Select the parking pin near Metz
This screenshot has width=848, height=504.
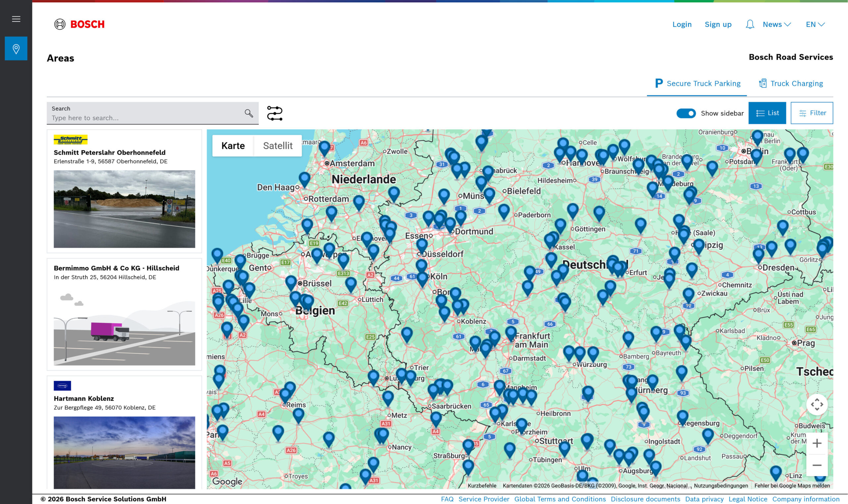pyautogui.click(x=388, y=399)
